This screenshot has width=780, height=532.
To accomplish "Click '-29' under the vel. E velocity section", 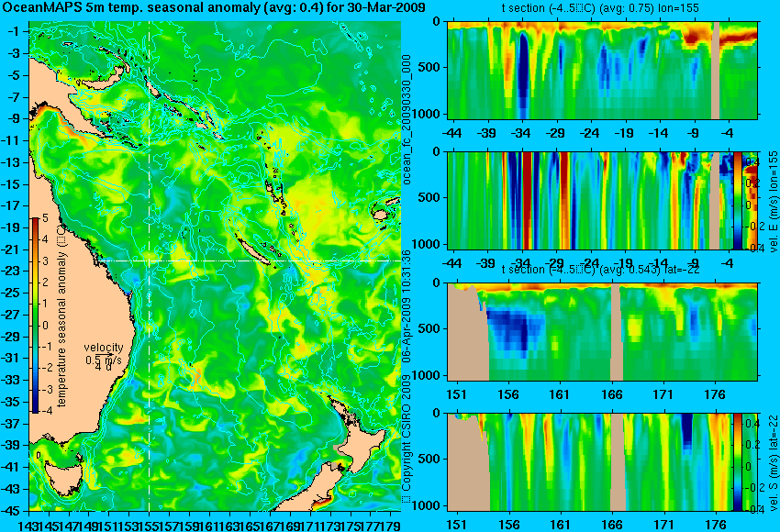I will point(554,263).
